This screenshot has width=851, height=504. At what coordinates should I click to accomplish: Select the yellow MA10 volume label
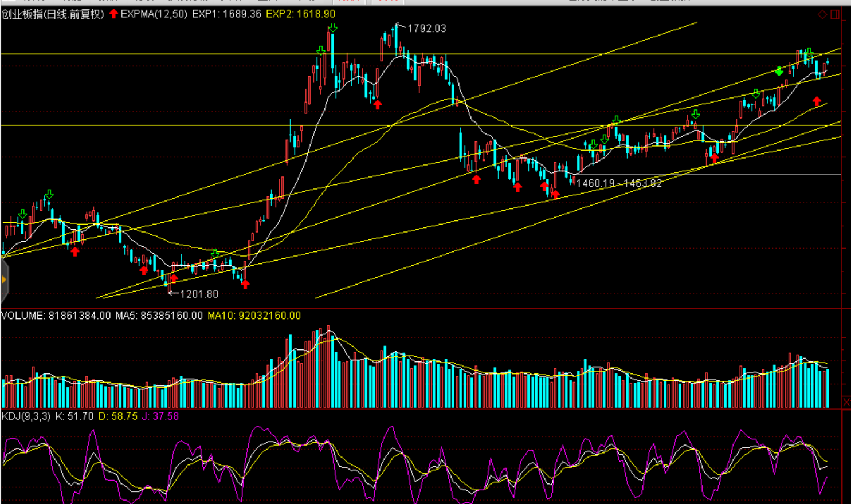pyautogui.click(x=254, y=316)
